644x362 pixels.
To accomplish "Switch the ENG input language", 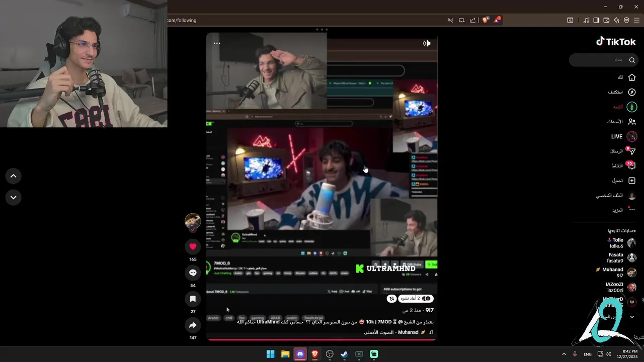I will 588,354.
